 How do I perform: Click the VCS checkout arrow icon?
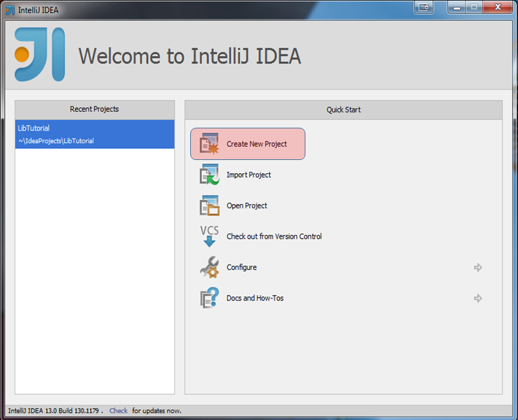(x=209, y=236)
